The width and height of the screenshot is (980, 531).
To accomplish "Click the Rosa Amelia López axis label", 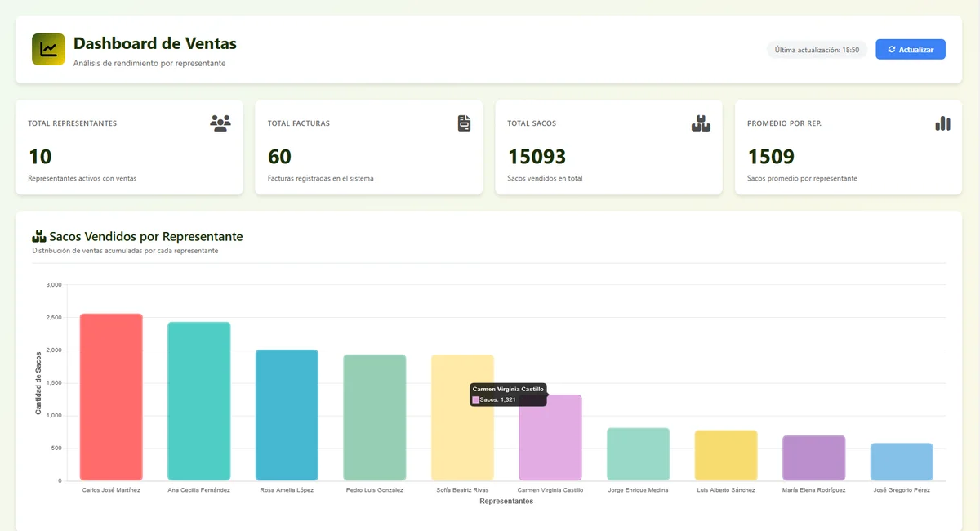I will (287, 490).
